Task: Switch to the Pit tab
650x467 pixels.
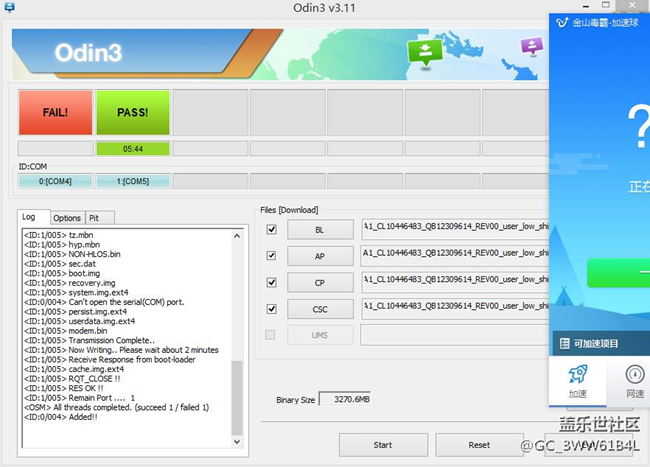Action: pyautogui.click(x=95, y=218)
